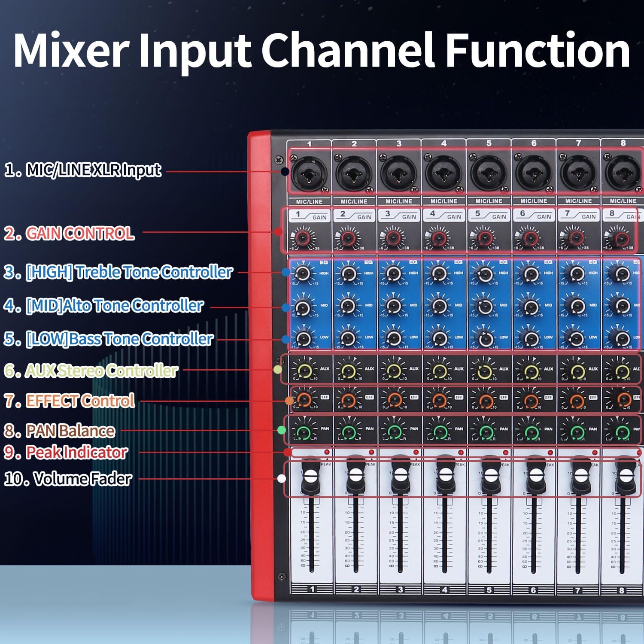
Task: Click the channel 1 MIC/LINE XLR input jack
Action: tap(309, 173)
